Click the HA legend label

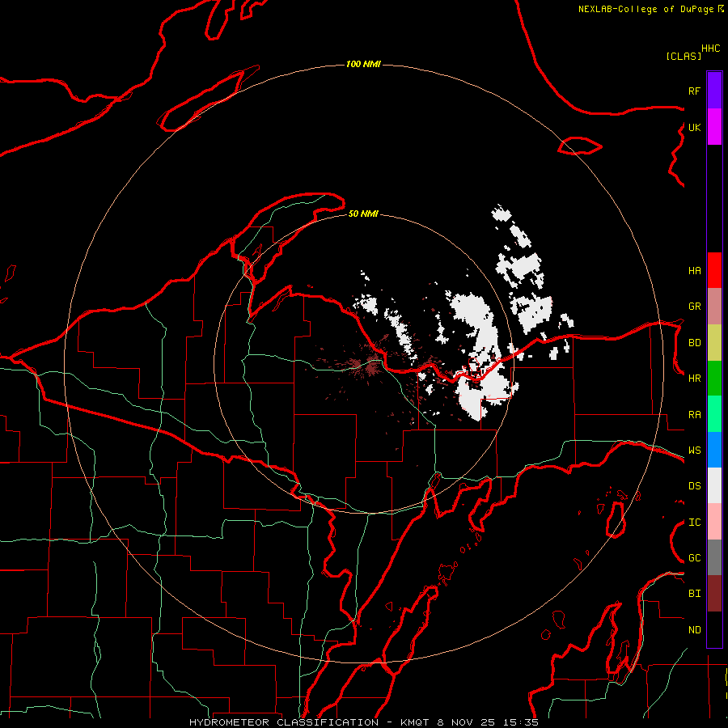click(694, 270)
